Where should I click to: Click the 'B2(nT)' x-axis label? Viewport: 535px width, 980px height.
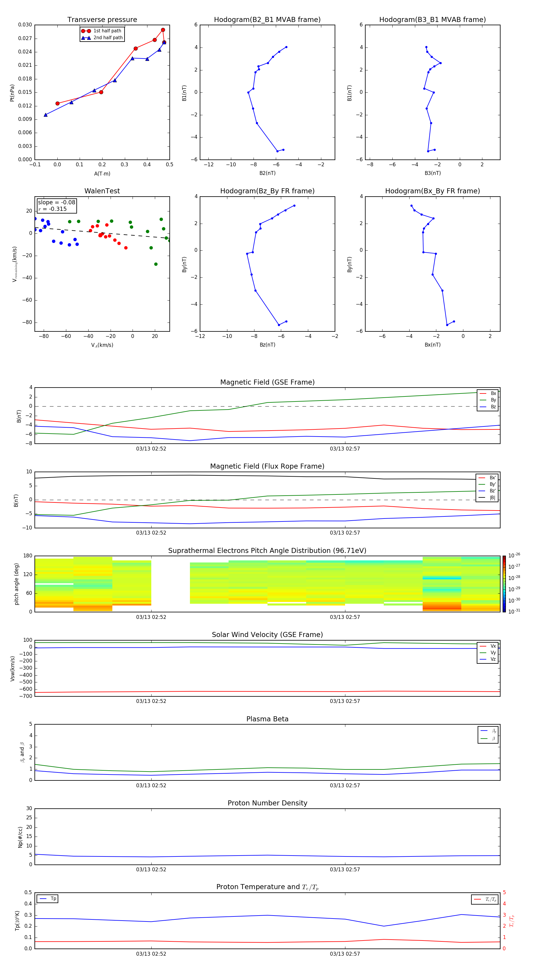(x=267, y=173)
